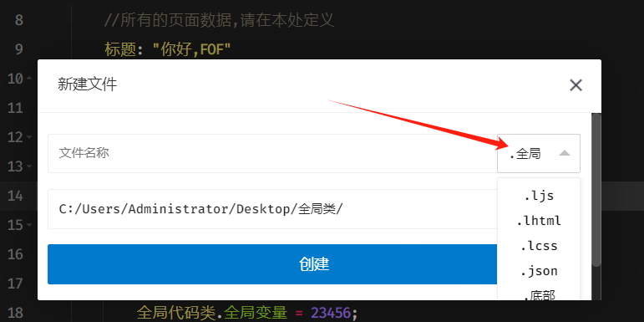Close the 新建文件 dialog

576,85
